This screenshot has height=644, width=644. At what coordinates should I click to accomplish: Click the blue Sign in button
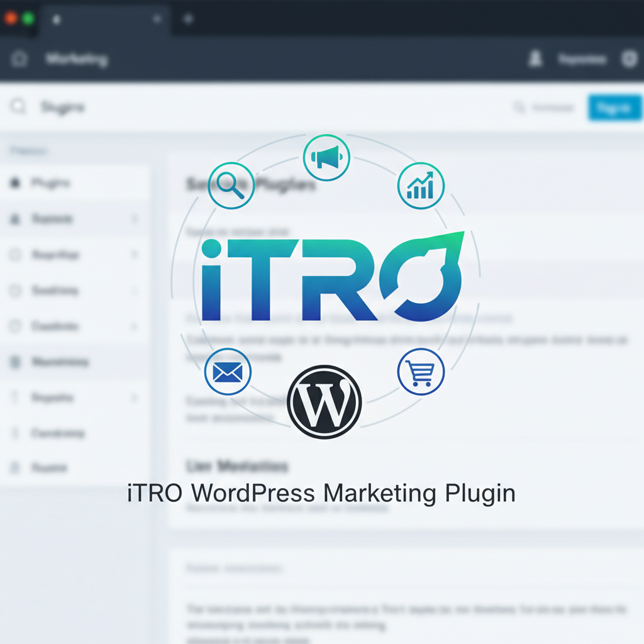[614, 107]
